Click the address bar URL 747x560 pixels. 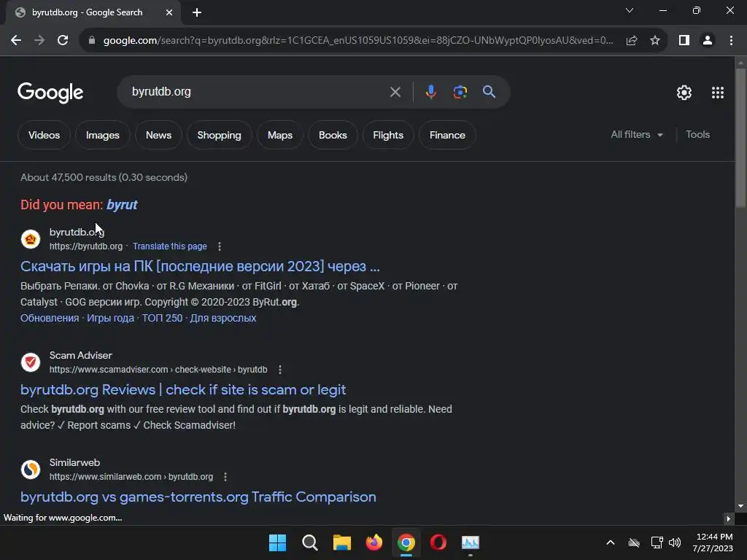[x=357, y=41]
